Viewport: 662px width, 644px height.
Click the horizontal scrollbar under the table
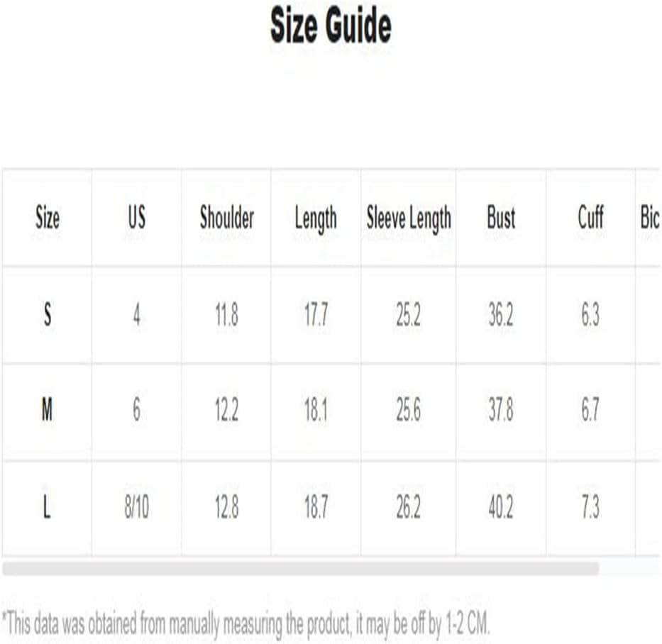[300, 569]
